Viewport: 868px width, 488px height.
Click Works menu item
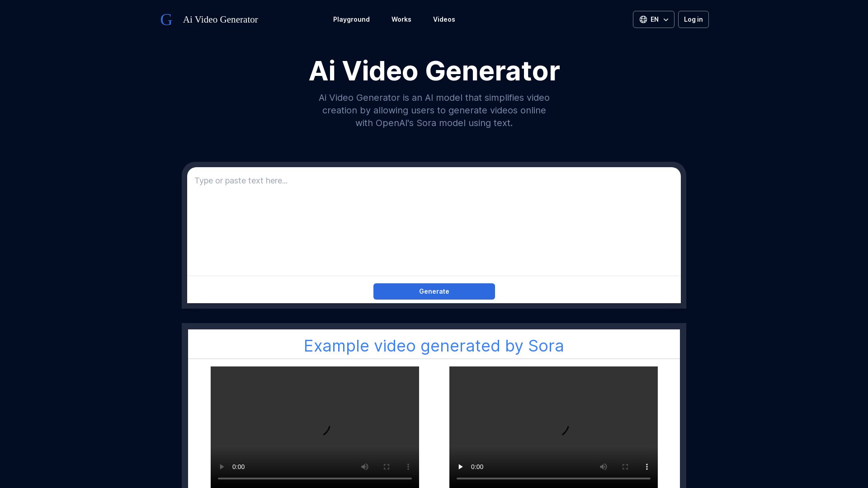401,19
